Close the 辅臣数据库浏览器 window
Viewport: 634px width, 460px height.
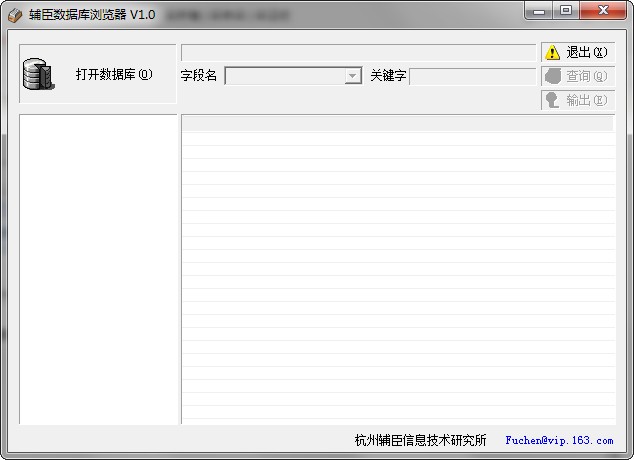point(603,11)
